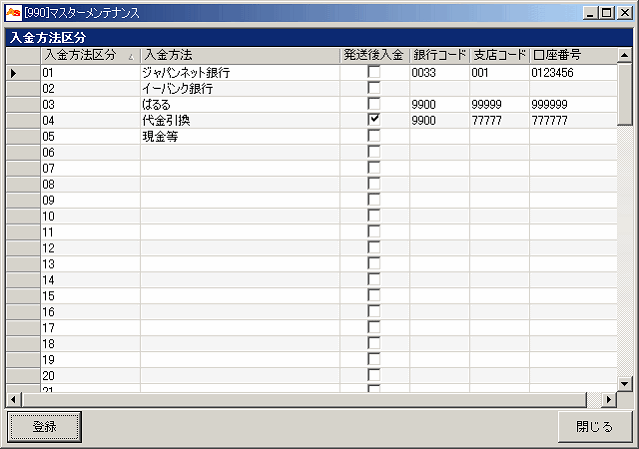Click the 入金方法区分 cell 05
639x449 pixels.
[90, 136]
